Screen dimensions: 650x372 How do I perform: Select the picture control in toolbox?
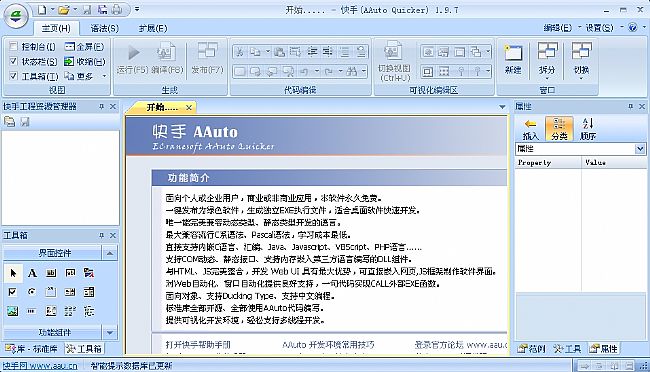coord(12,311)
